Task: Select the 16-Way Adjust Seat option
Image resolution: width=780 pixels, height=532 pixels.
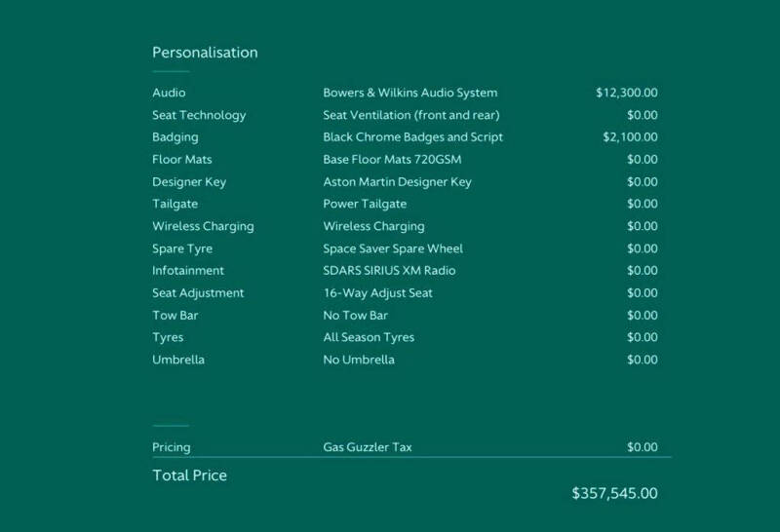Action: pyautogui.click(x=377, y=293)
